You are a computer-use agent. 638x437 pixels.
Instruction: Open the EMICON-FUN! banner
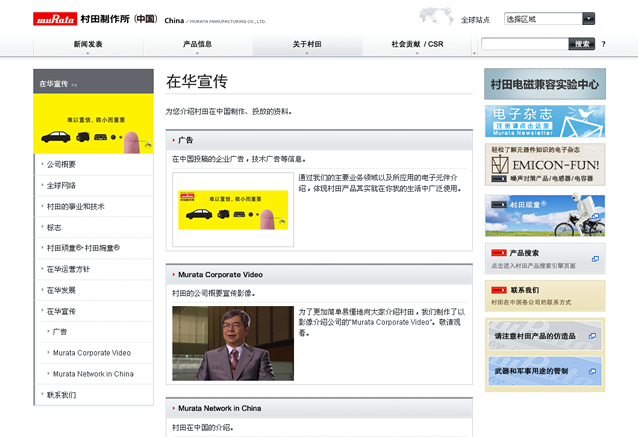pos(545,165)
